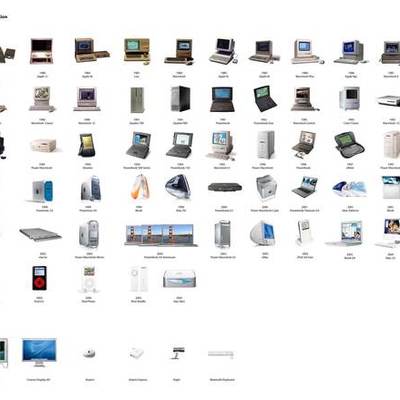This screenshot has width=400, height=400.
Task: Open the blue-screen Cinema Display image
Action: 39,352
